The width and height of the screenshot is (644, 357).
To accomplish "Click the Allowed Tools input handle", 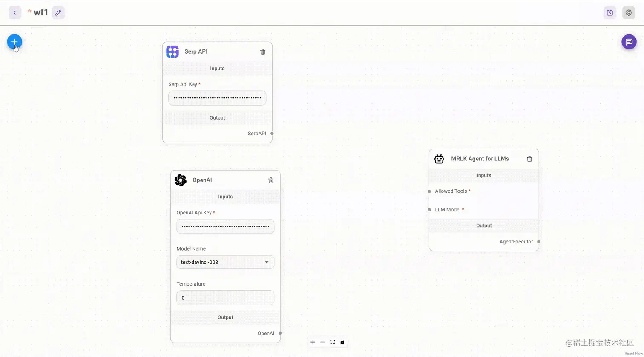I will click(429, 191).
